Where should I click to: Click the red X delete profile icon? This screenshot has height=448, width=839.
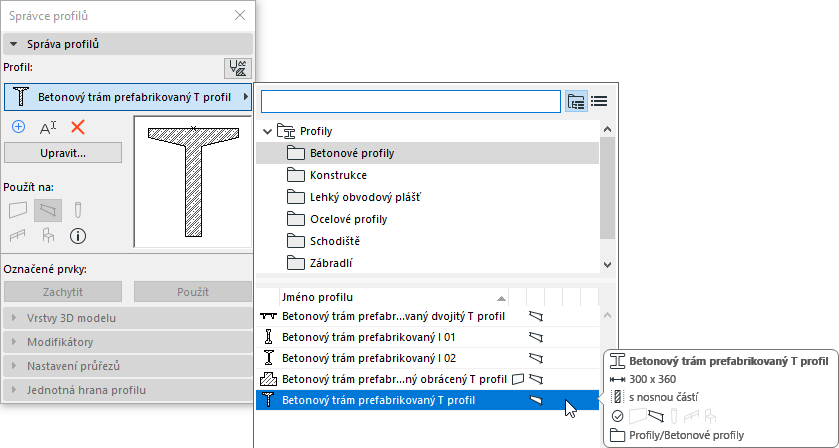tap(78, 127)
